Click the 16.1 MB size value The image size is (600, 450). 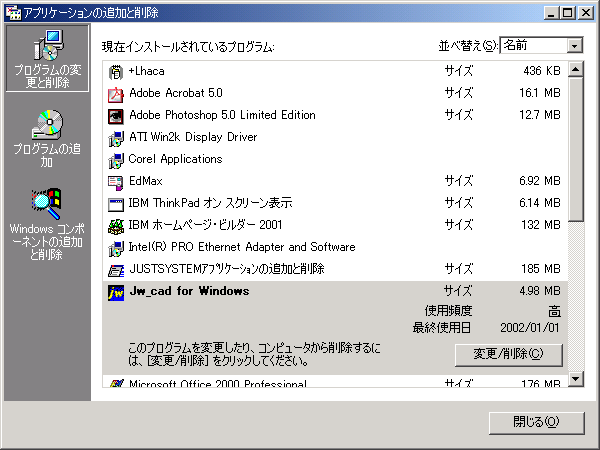[x=540, y=93]
